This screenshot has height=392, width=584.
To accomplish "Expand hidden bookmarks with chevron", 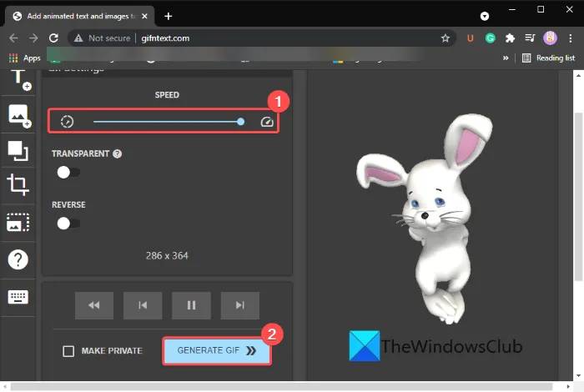I will click(506, 58).
